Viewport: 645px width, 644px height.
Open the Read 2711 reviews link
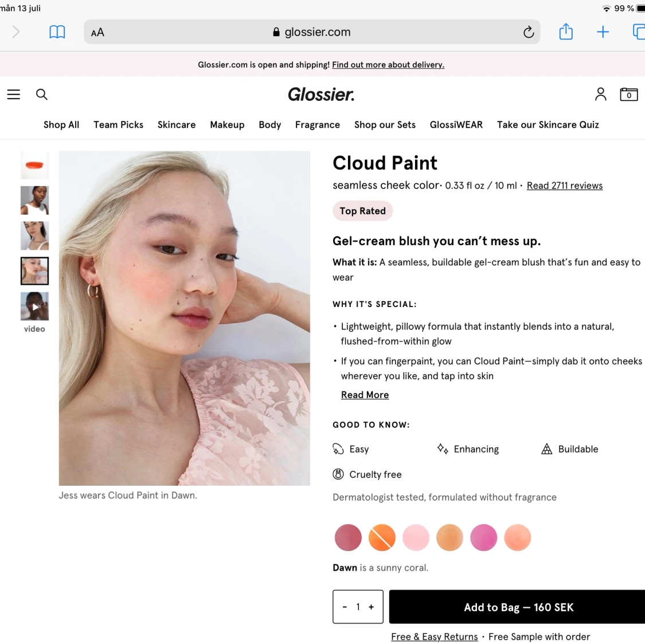564,185
